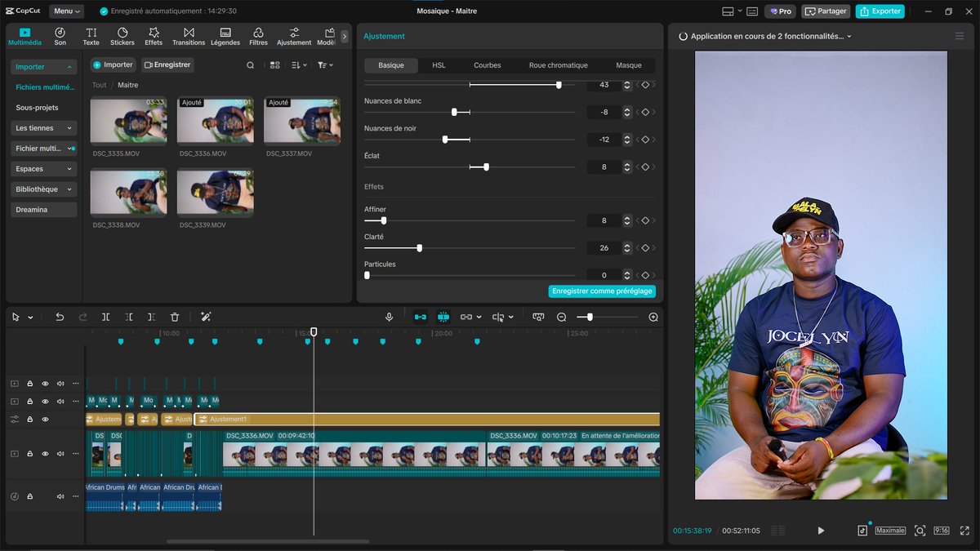Open the Légendes panel
This screenshot has height=551, width=980.
(x=225, y=36)
